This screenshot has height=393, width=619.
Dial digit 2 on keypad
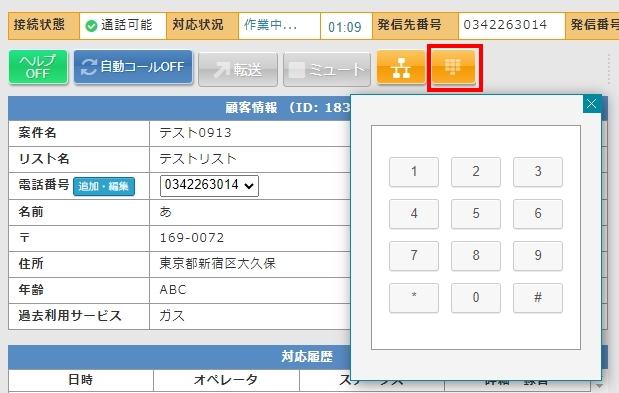[476, 172]
